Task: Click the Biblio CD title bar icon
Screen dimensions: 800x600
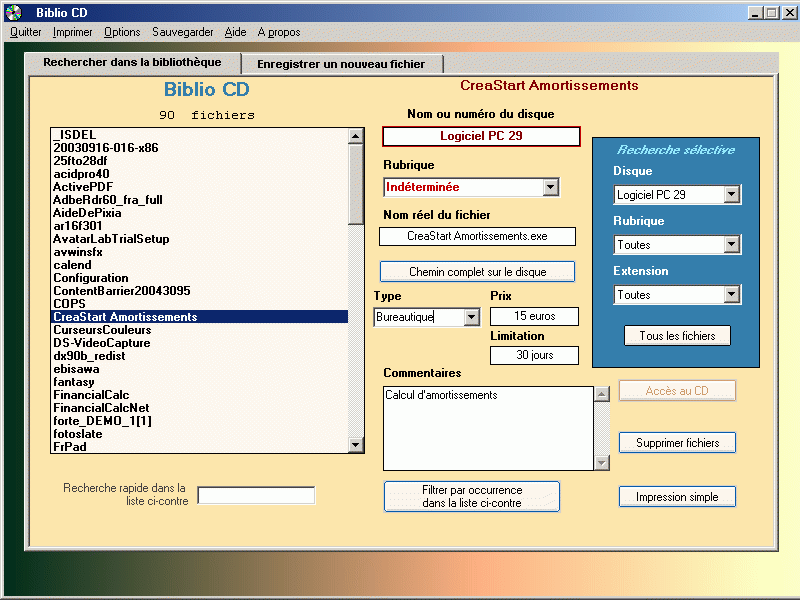Action: point(14,12)
